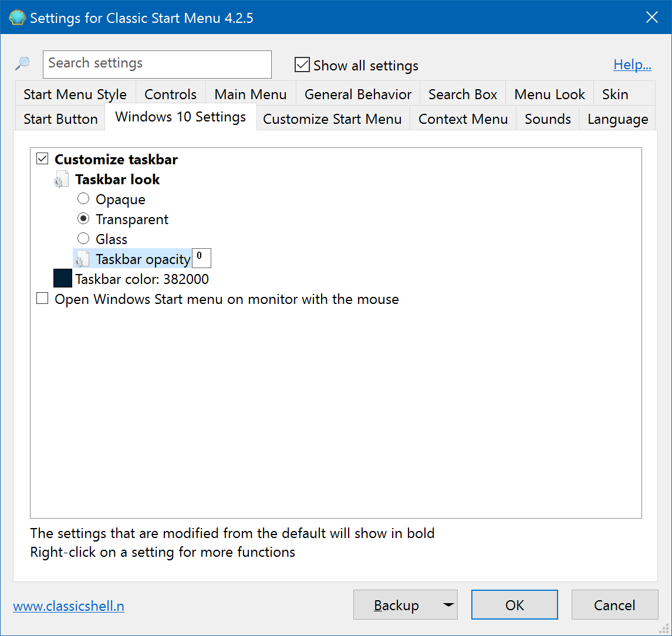Click the Cancel button
The height and width of the screenshot is (636, 672).
click(x=614, y=605)
